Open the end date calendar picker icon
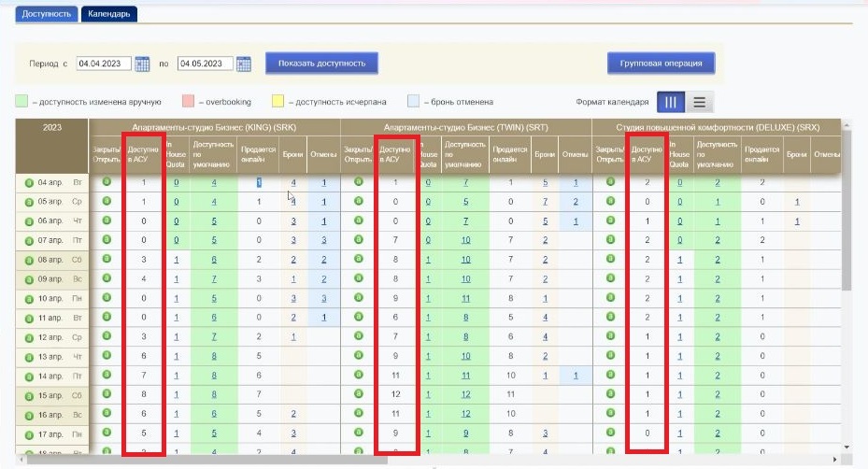868x469 pixels. [x=244, y=64]
